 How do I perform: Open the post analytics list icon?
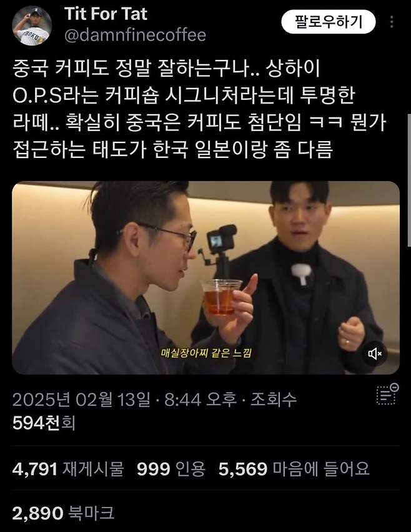tap(388, 394)
